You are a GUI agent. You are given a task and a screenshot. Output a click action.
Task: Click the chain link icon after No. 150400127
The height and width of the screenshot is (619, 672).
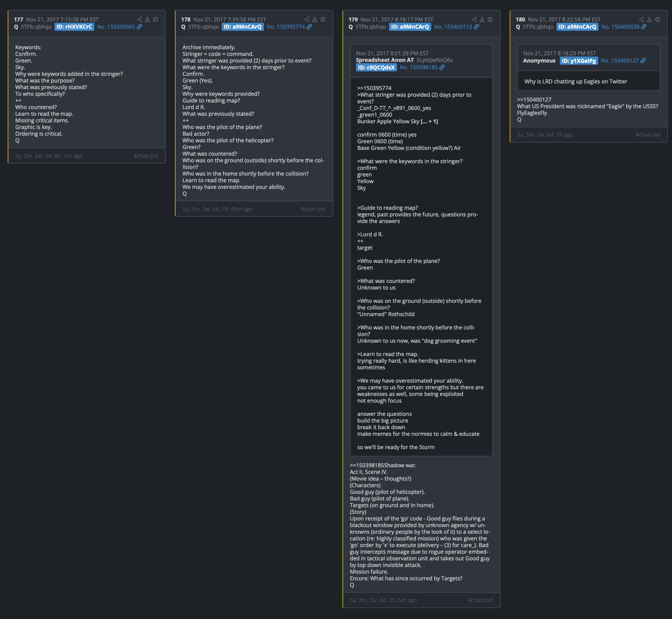coord(643,61)
